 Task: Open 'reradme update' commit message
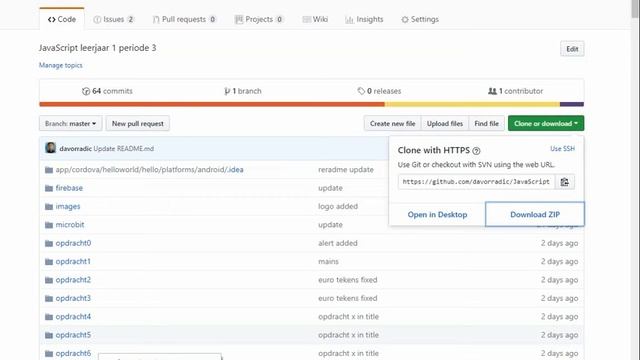346,169
